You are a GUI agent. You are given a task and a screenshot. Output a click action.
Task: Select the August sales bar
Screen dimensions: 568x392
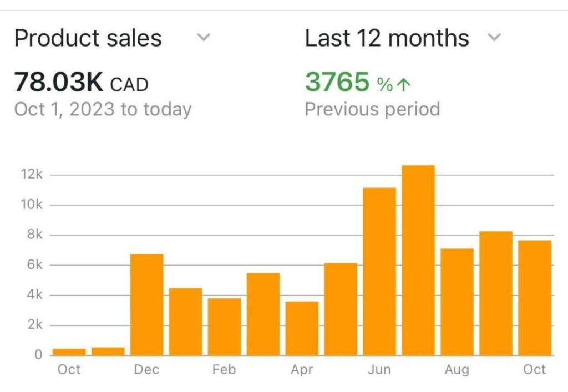click(x=458, y=302)
